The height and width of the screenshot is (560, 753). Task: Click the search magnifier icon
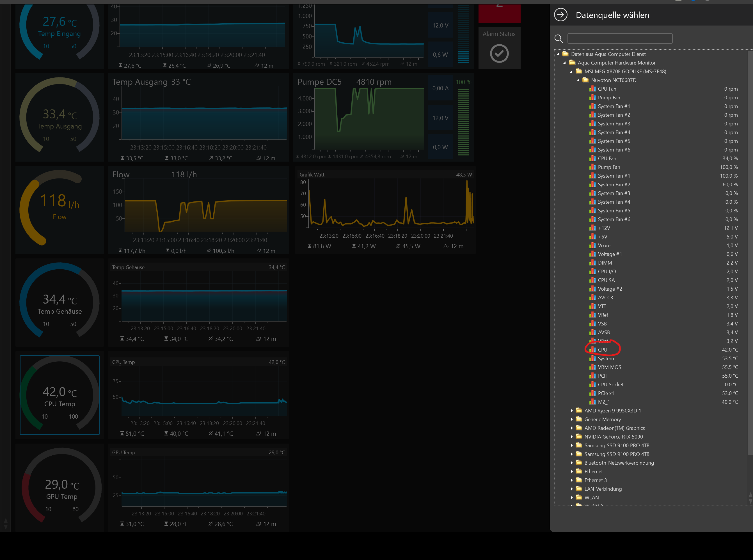(559, 39)
